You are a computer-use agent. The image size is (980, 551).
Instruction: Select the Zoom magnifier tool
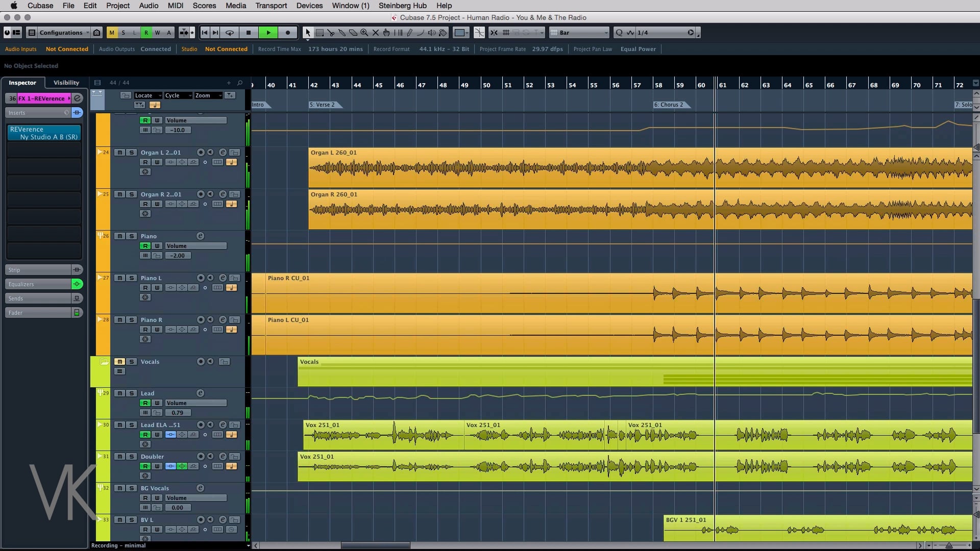pyautogui.click(x=364, y=33)
